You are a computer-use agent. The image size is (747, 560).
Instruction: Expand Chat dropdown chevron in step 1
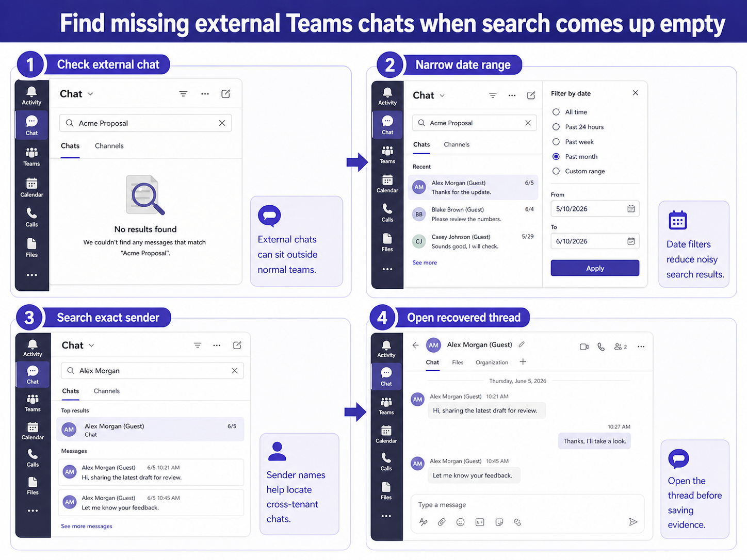[x=90, y=94]
